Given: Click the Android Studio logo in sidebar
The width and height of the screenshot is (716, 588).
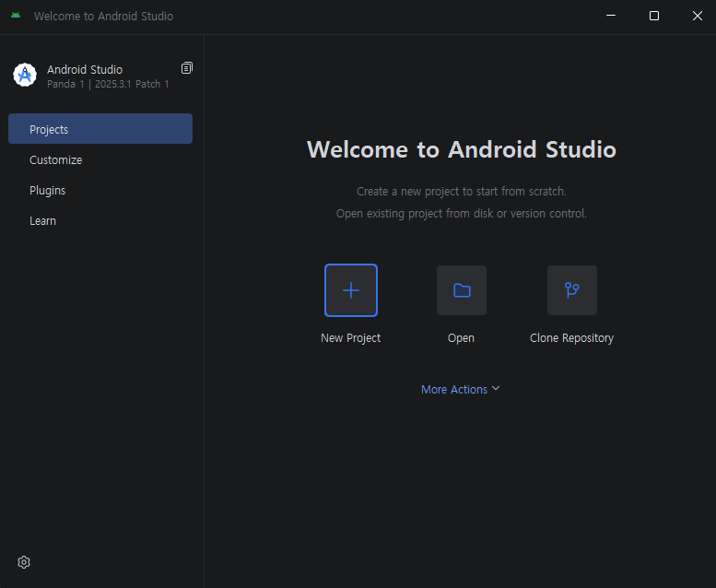Looking at the screenshot, I should [x=25, y=75].
